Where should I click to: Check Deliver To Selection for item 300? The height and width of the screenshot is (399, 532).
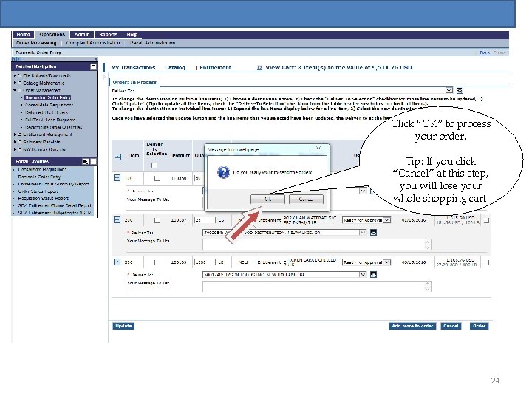(x=157, y=262)
